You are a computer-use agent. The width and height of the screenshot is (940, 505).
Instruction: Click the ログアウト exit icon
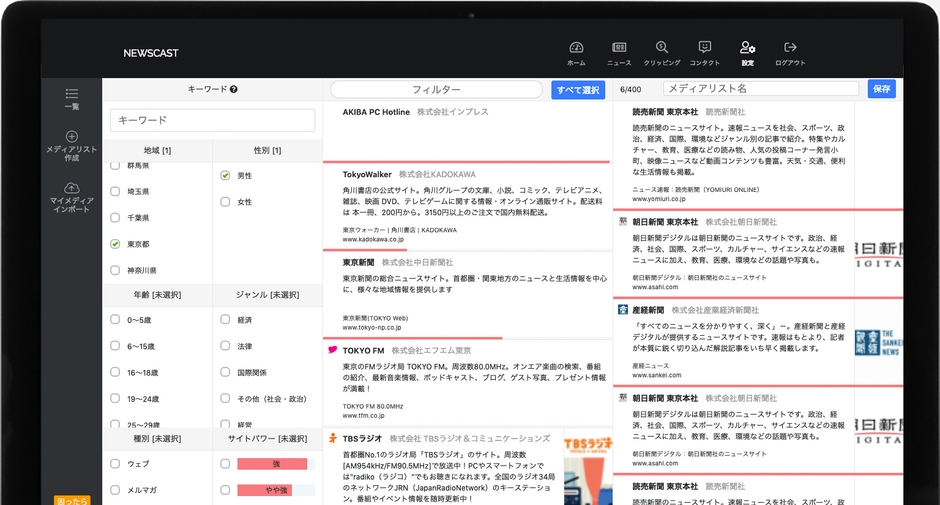click(790, 48)
